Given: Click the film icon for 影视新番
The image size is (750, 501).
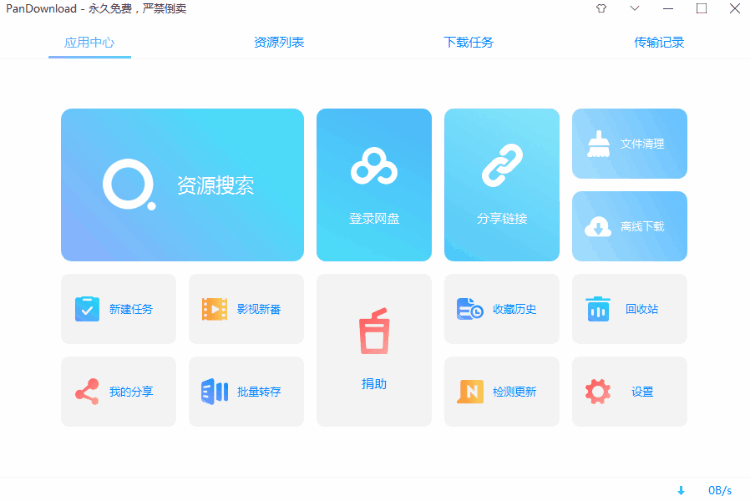Looking at the screenshot, I should coord(214,309).
